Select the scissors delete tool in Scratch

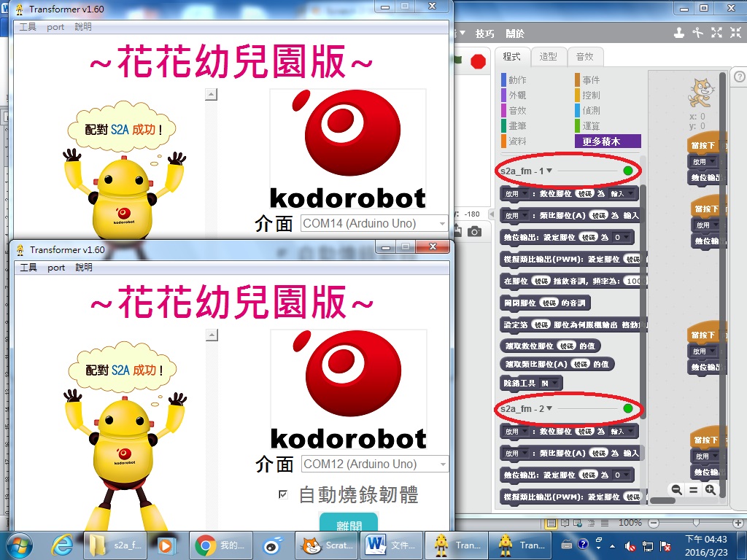(x=698, y=33)
